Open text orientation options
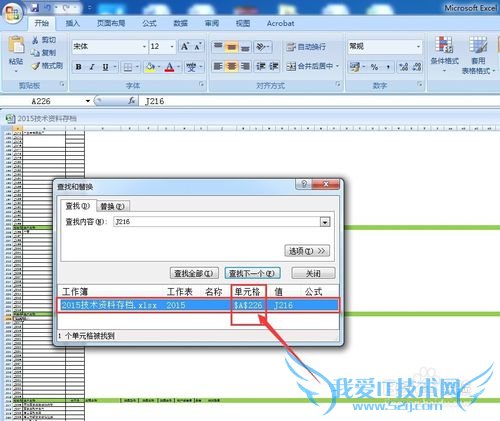This screenshot has height=421, width=500. pyautogui.click(x=263, y=46)
